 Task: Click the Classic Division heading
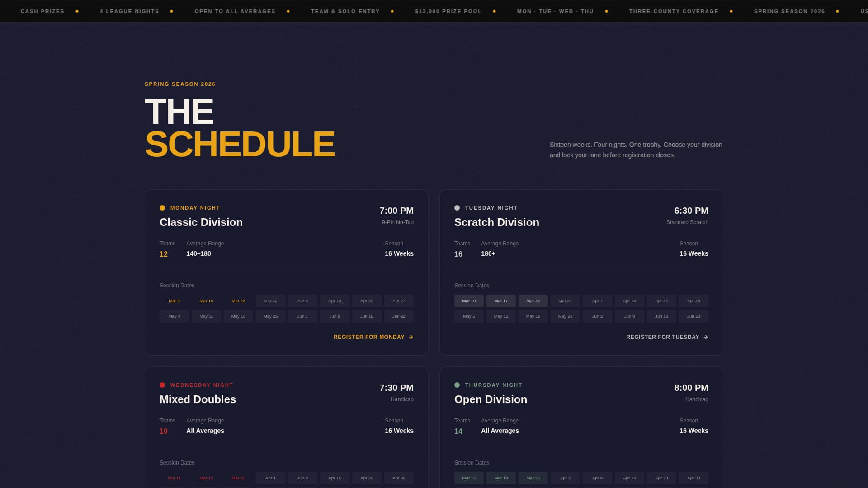[x=201, y=222]
